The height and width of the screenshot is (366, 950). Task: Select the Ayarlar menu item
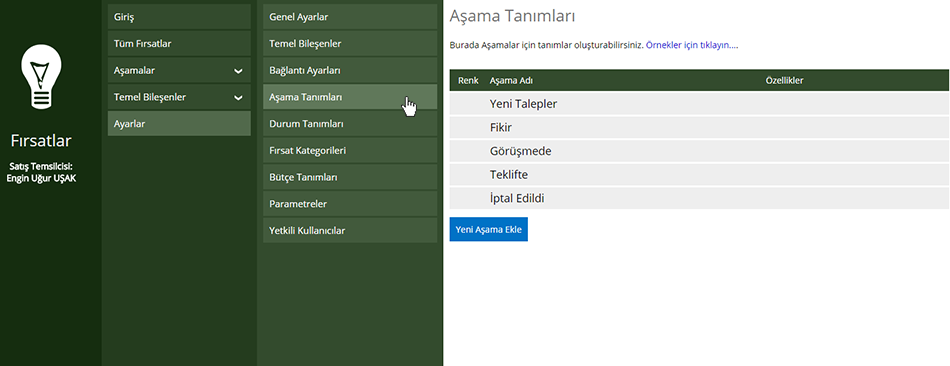[179, 124]
